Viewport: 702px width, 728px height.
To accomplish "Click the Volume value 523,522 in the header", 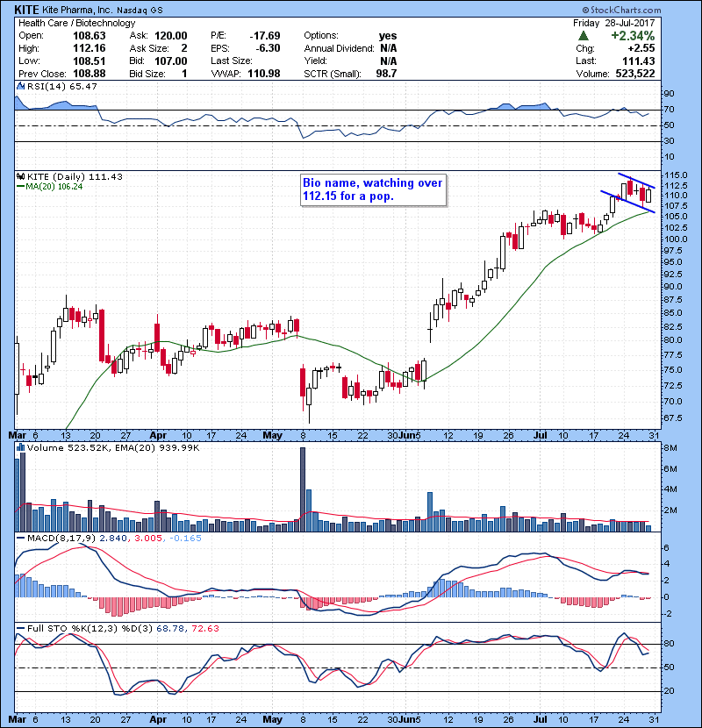I will 635,74.
